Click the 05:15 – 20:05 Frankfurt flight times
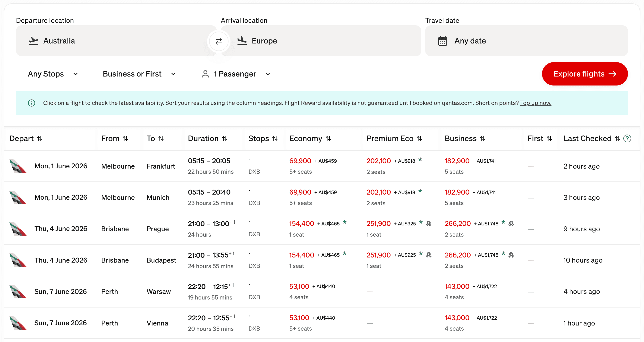The width and height of the screenshot is (644, 342). coord(209,161)
